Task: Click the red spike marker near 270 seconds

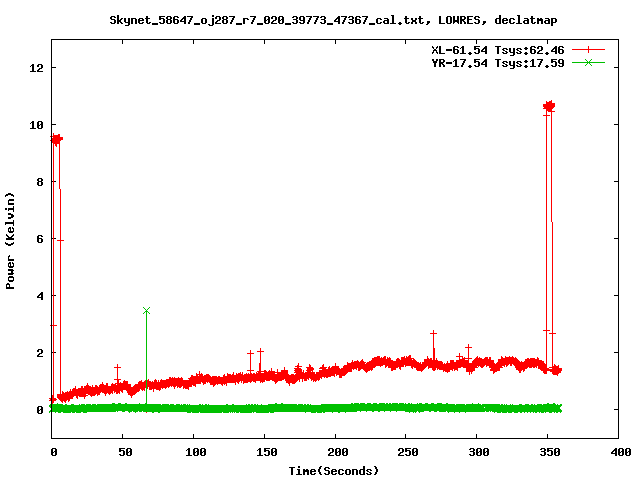Action: [x=433, y=333]
